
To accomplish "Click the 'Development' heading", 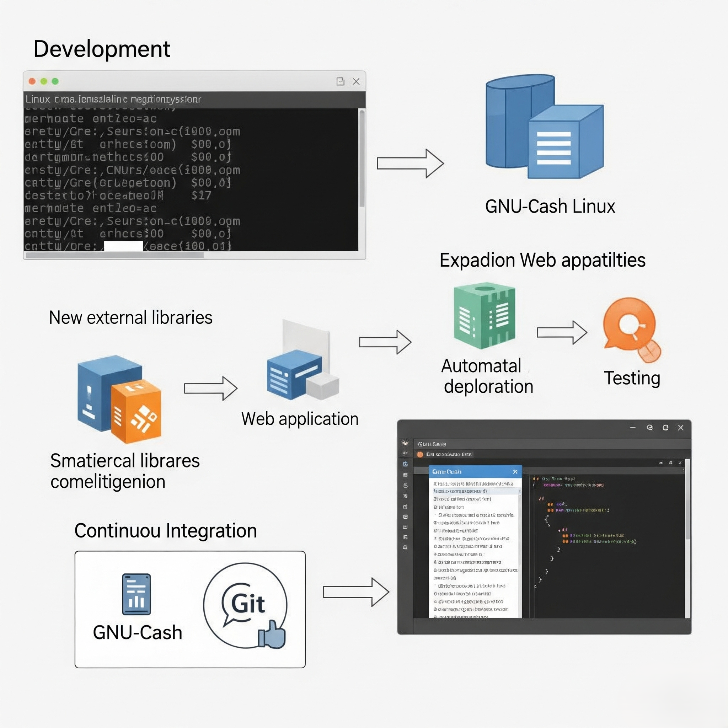I will (102, 49).
